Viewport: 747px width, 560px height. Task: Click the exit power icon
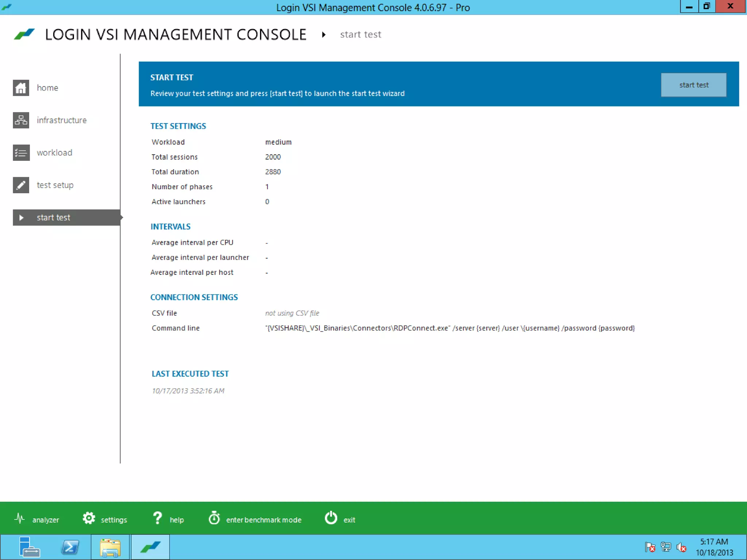click(x=331, y=518)
